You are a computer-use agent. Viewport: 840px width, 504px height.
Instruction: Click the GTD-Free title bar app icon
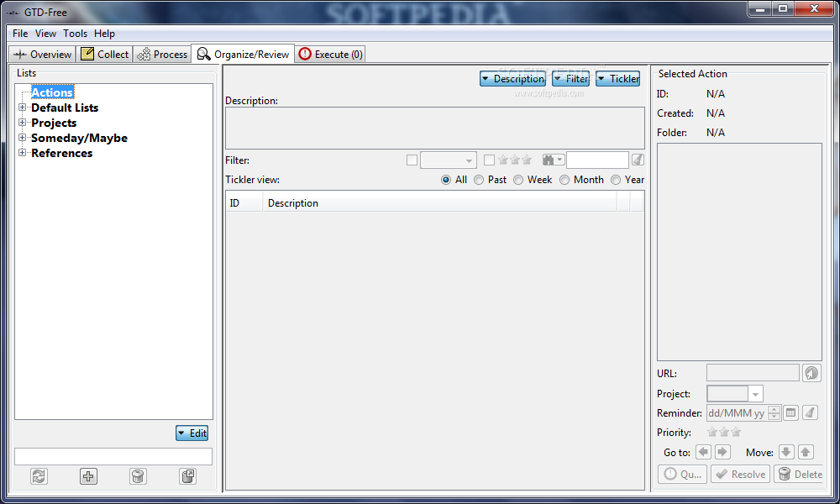(x=13, y=13)
